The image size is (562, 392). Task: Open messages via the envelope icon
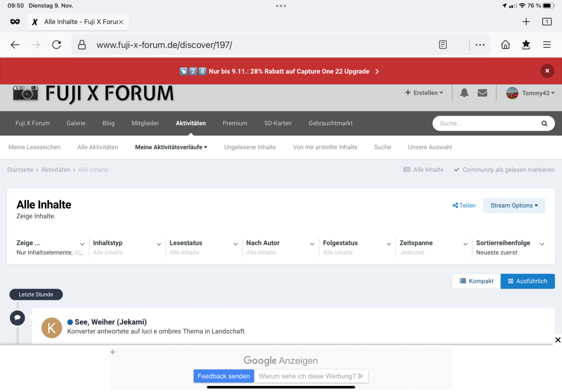[482, 93]
